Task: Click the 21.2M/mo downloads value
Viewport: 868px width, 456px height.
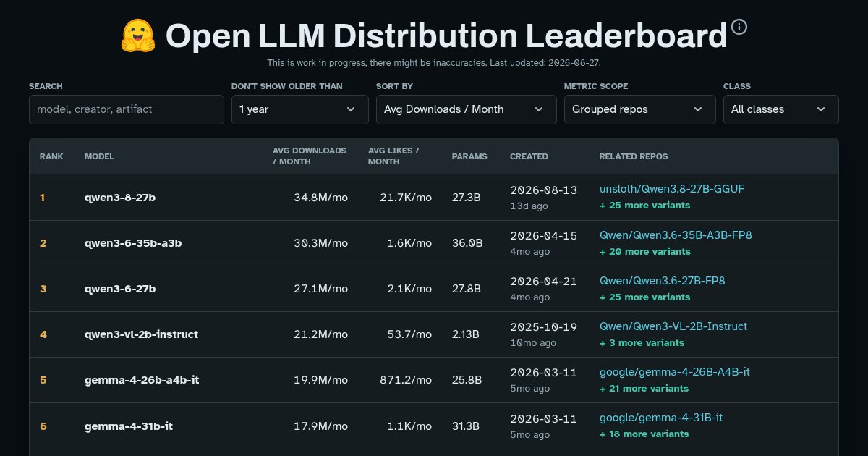Action: point(321,334)
